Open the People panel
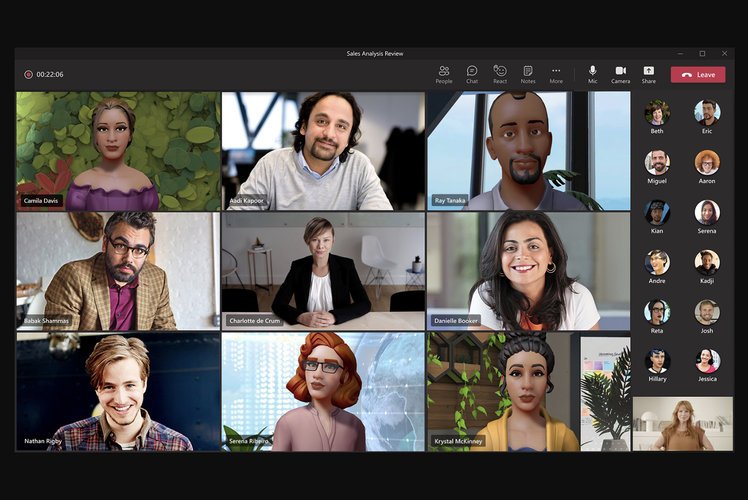Image resolution: width=748 pixels, height=500 pixels. point(444,74)
